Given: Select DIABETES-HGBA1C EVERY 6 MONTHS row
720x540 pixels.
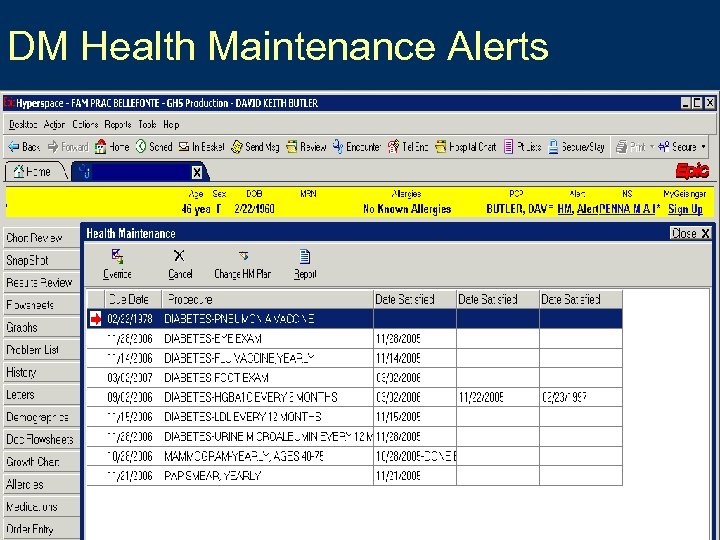Looking at the screenshot, I should [354, 397].
